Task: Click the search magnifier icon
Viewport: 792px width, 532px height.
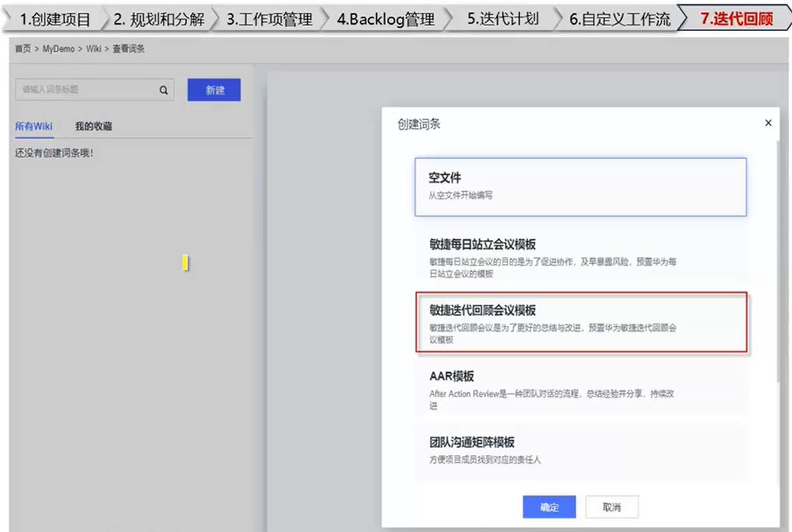Action: [x=163, y=90]
